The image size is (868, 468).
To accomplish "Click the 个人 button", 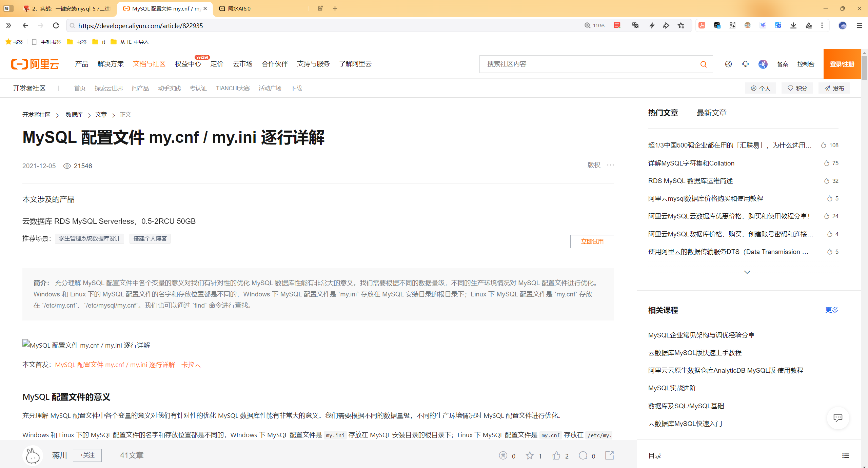I will tap(761, 88).
